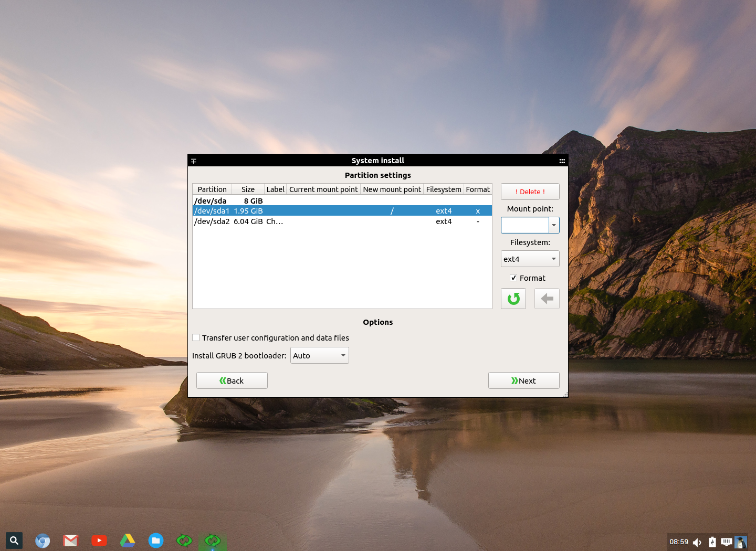Click the gray left arrow apply button

pyautogui.click(x=547, y=299)
